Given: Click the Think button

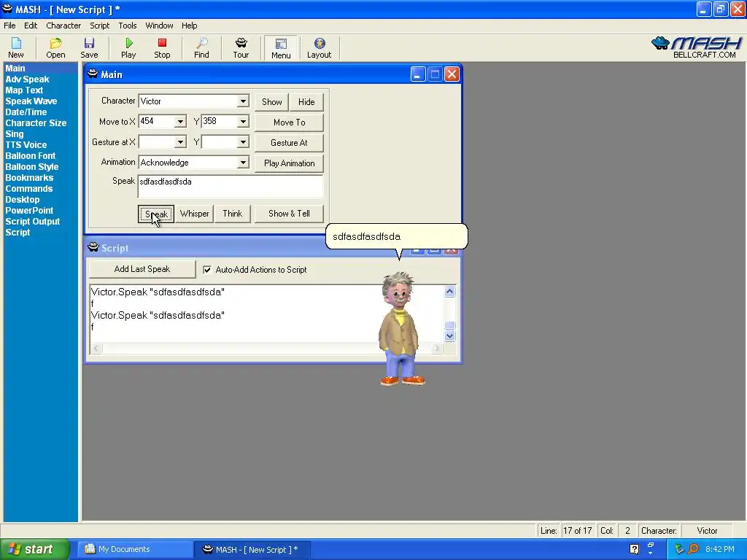Looking at the screenshot, I should tap(233, 214).
